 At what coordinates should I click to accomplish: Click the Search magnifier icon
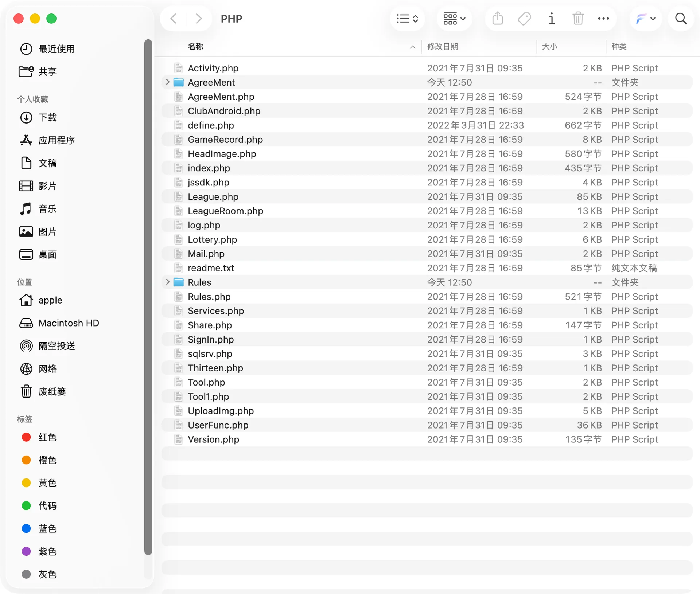pyautogui.click(x=681, y=19)
